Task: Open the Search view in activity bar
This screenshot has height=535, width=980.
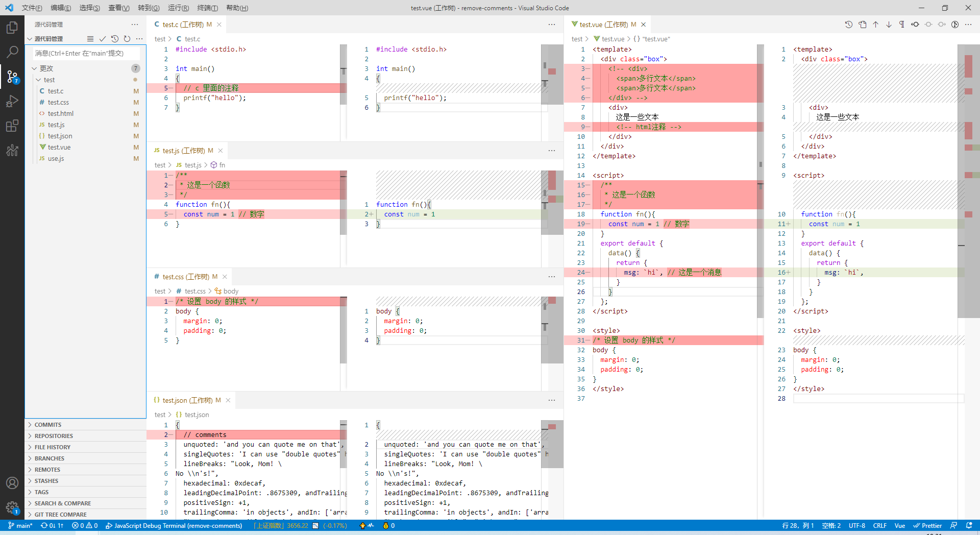Action: (x=12, y=52)
